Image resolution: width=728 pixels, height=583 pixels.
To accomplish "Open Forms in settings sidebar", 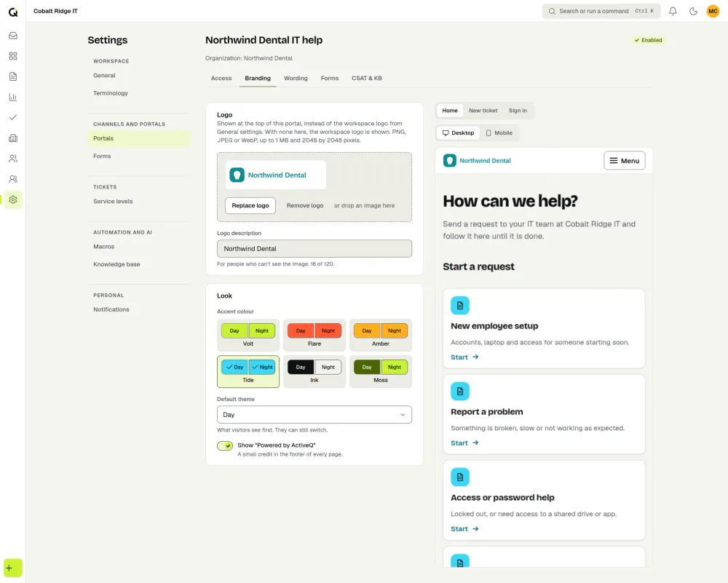I will pos(139,156).
